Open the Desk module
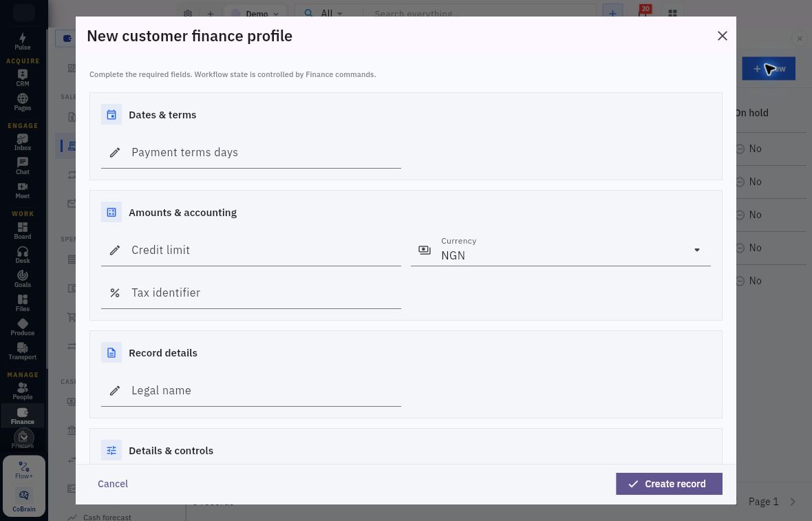812x521 pixels. (22, 255)
